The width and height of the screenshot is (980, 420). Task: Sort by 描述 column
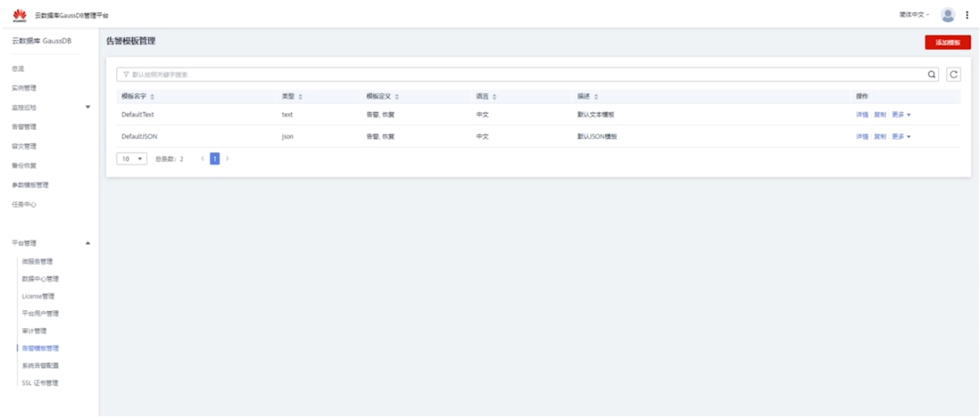[x=596, y=96]
